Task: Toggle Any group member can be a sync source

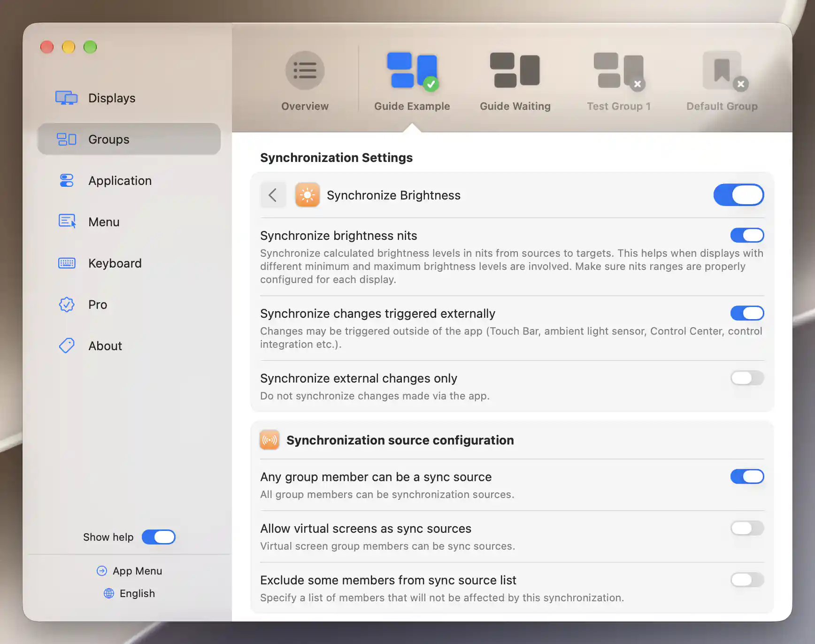Action: coord(747,476)
